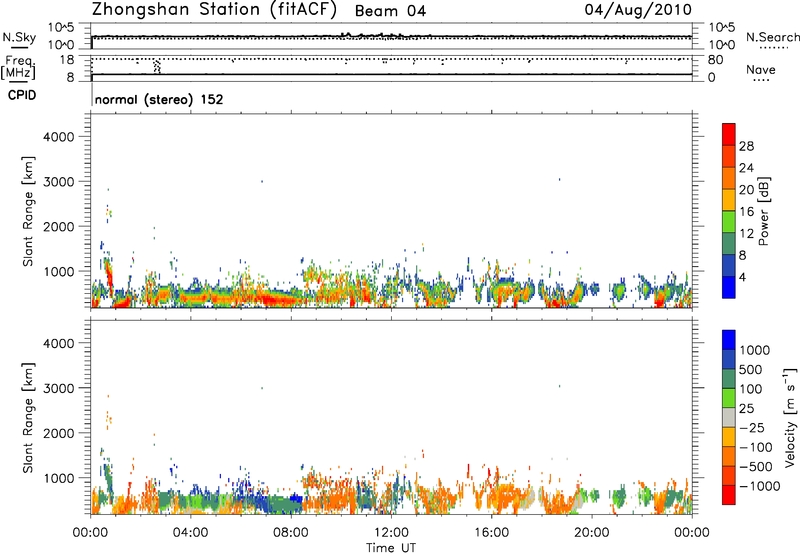This screenshot has width=800, height=554.
Task: Select the 'Freq. [MHz]' axis label
Action: coord(18,67)
